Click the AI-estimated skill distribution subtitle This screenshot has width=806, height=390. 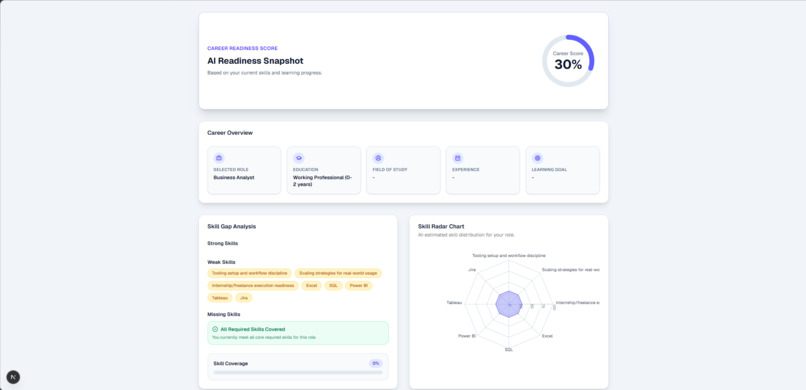tap(466, 235)
